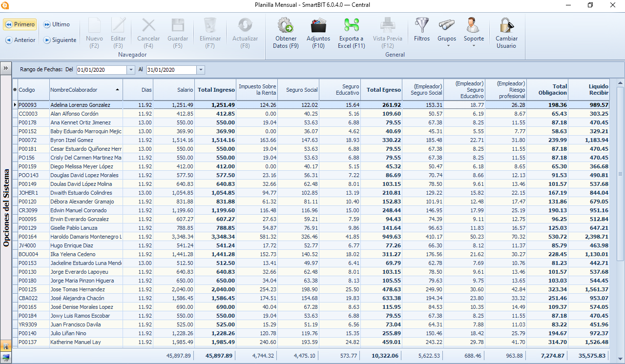This screenshot has width=625, height=364.
Task: Sort by NombreColaborador column header
Action: 86,90
